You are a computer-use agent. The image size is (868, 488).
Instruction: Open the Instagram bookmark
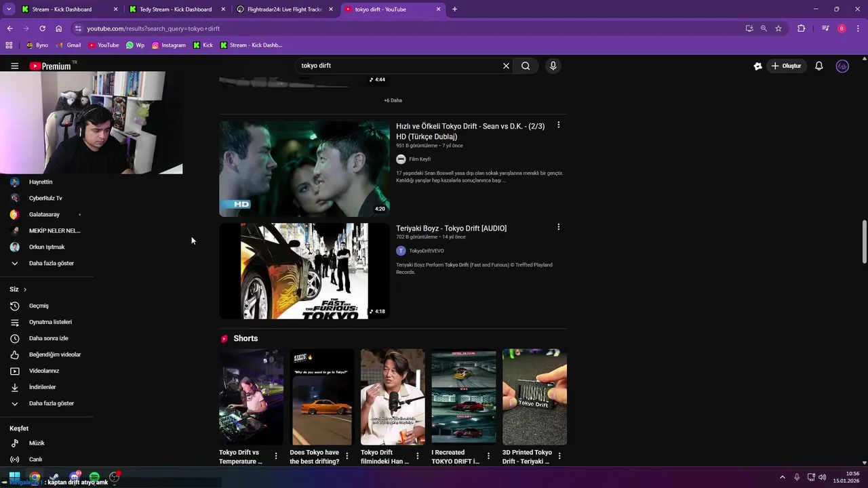pyautogui.click(x=168, y=45)
